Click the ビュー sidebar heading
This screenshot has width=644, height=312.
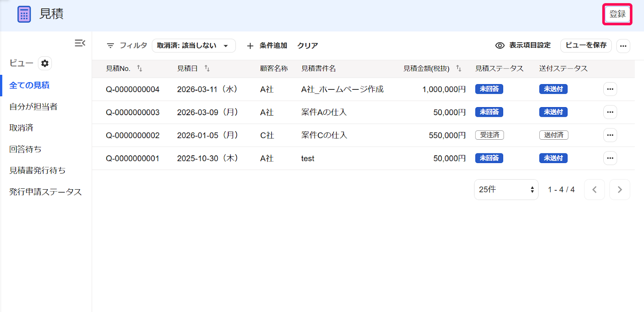[x=21, y=63]
